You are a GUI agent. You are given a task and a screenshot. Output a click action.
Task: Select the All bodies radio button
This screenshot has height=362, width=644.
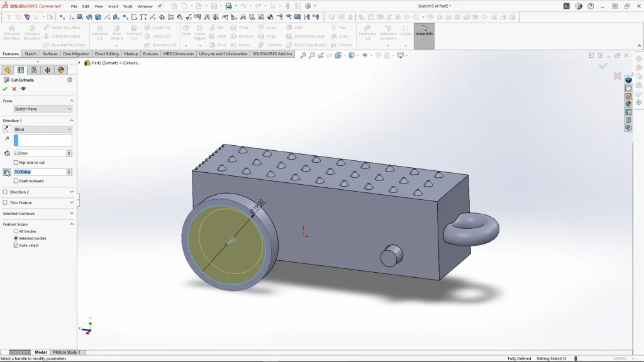pyautogui.click(x=16, y=231)
